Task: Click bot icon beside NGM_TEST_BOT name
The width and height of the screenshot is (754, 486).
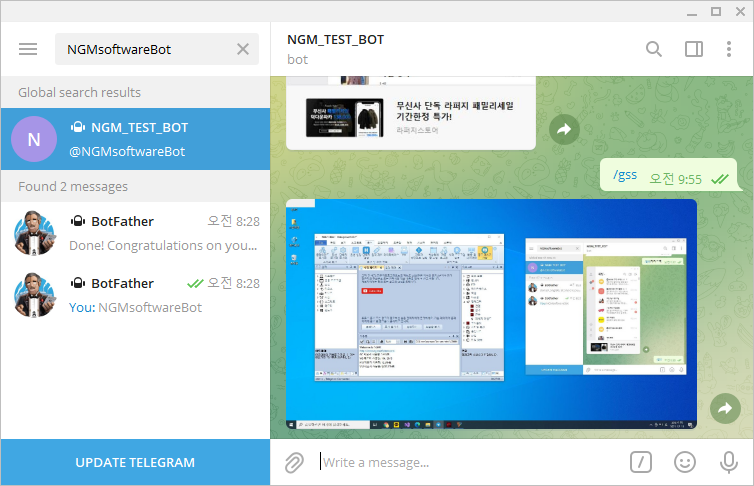Action: pos(78,127)
